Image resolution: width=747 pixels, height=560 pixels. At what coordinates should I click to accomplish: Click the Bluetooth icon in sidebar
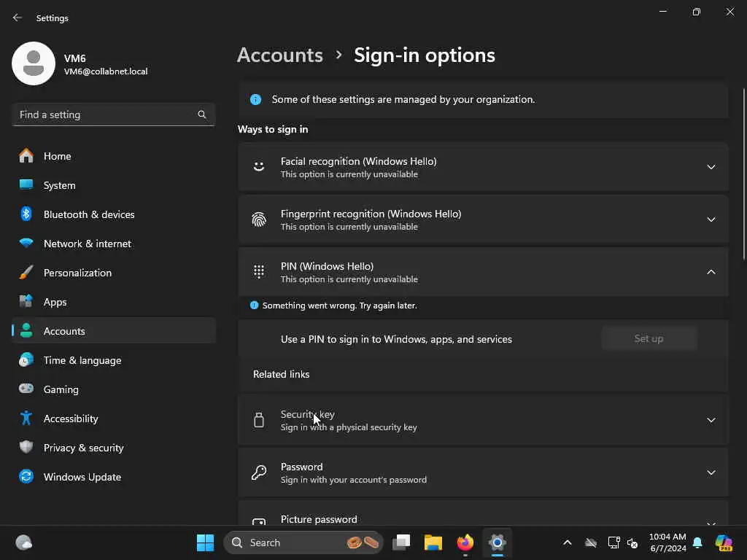click(x=26, y=214)
